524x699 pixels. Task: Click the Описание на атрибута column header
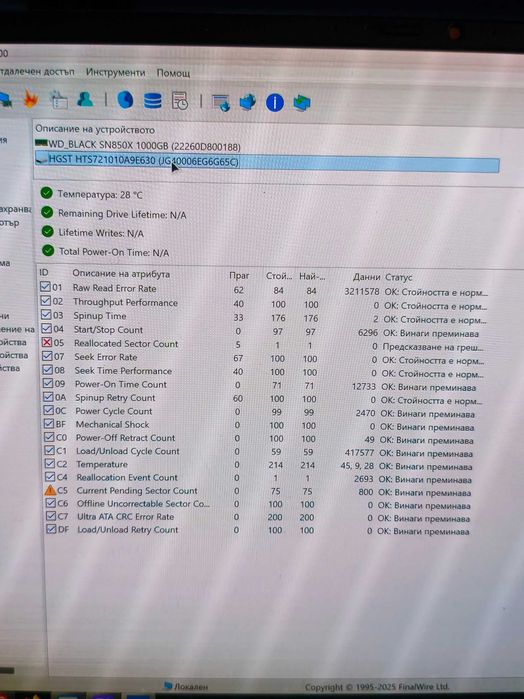point(121,273)
